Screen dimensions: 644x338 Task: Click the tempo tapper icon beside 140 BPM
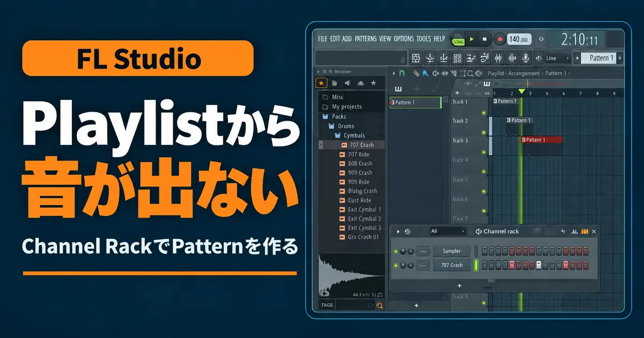pyautogui.click(x=541, y=39)
